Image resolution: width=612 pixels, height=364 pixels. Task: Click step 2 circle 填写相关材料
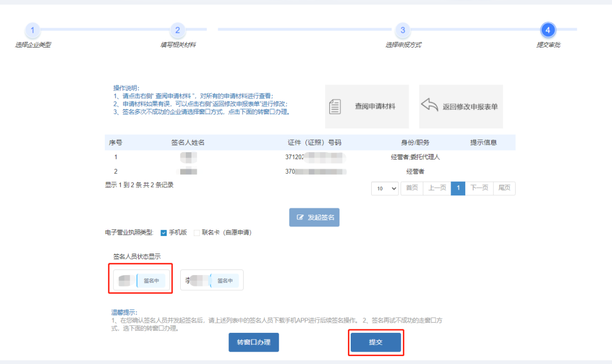pyautogui.click(x=177, y=30)
